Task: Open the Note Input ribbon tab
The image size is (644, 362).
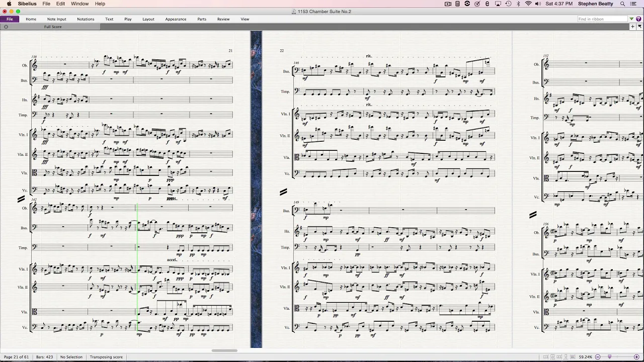Action: [x=56, y=19]
